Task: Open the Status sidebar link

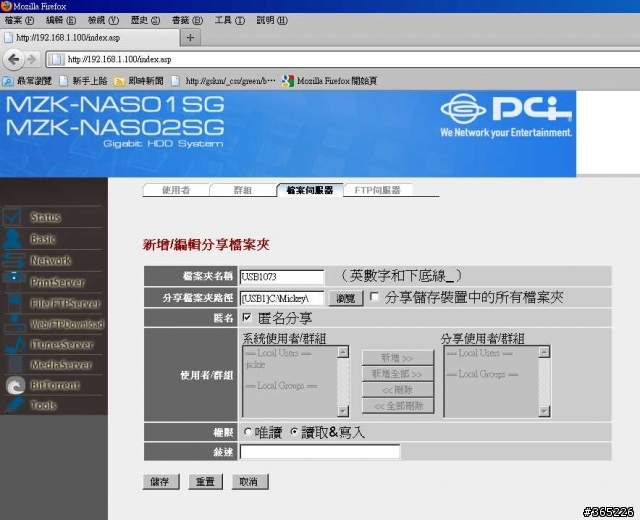Action: [x=46, y=217]
